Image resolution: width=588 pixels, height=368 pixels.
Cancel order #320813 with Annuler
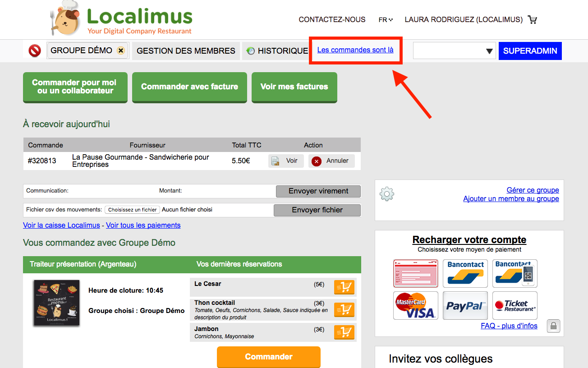coord(331,161)
